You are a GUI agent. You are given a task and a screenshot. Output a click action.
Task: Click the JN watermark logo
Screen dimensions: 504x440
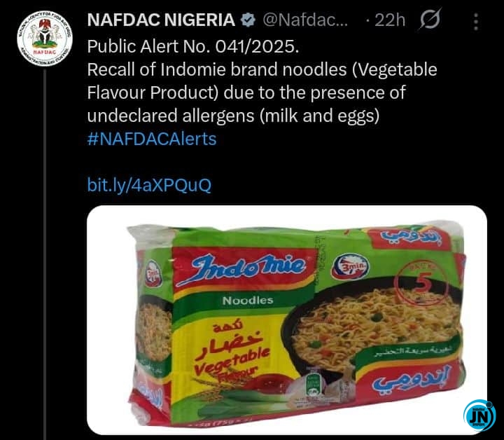click(x=479, y=416)
